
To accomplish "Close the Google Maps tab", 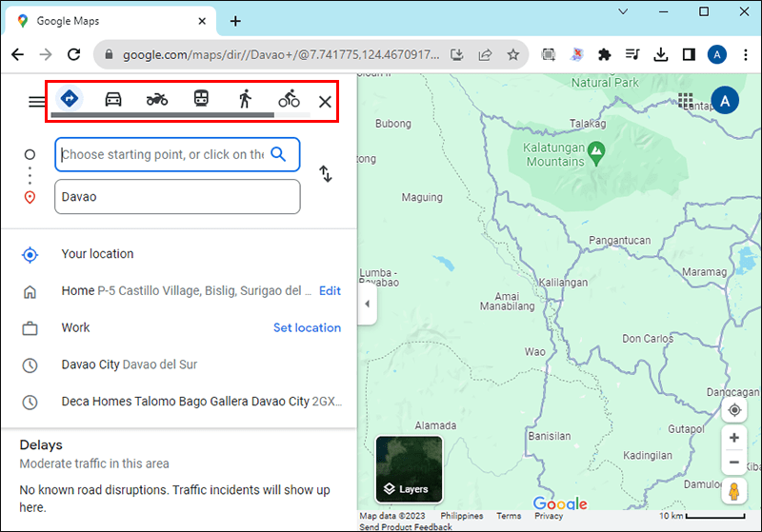I will [202, 21].
